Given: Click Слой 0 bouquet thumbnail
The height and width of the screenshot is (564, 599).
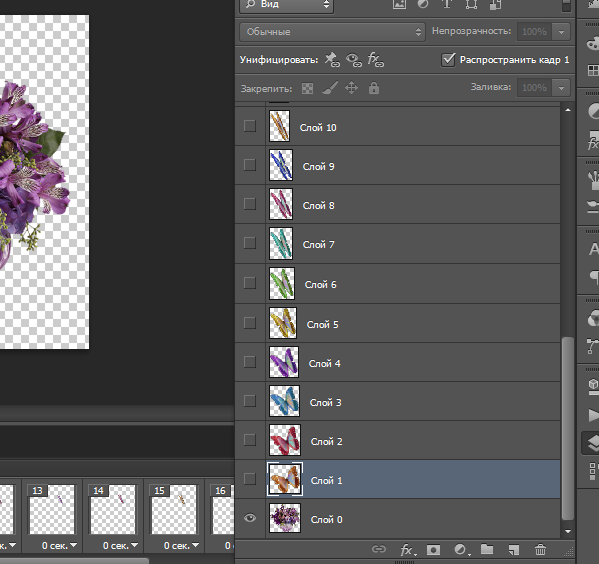Looking at the screenshot, I should tap(285, 518).
